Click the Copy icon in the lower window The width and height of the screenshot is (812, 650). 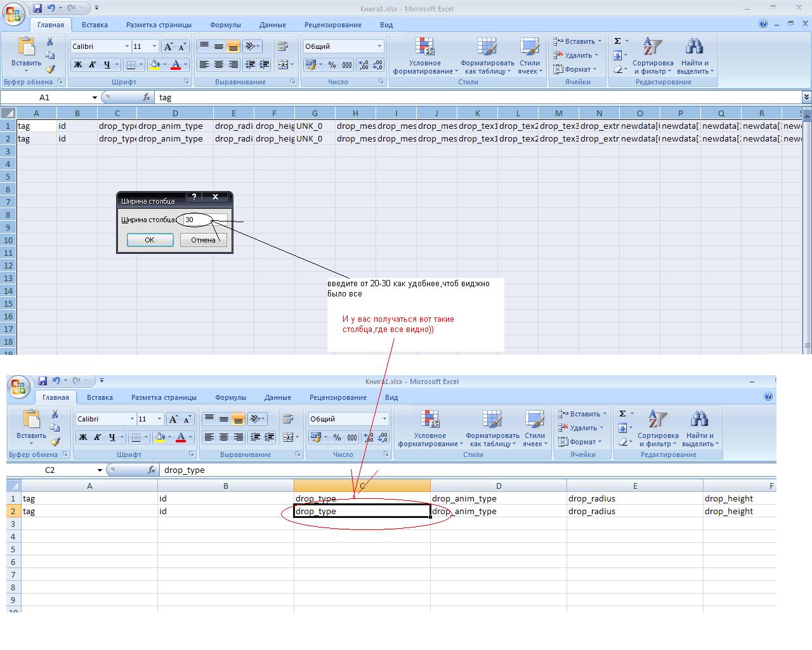click(x=55, y=428)
